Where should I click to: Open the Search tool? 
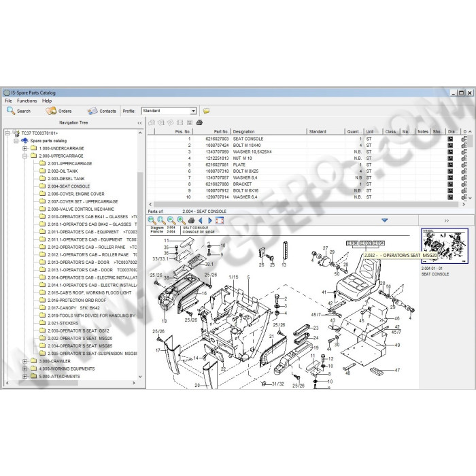click(18, 111)
